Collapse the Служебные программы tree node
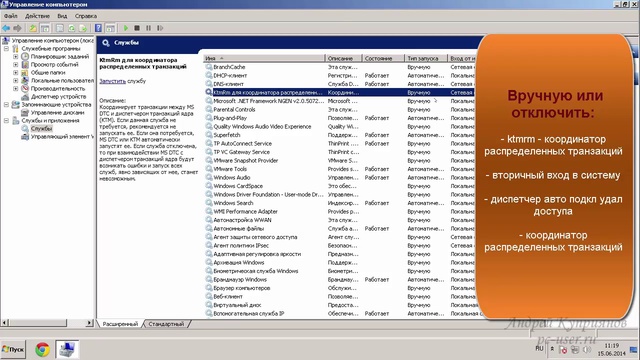Image resolution: width=640 pixels, height=360 pixels. point(7,49)
